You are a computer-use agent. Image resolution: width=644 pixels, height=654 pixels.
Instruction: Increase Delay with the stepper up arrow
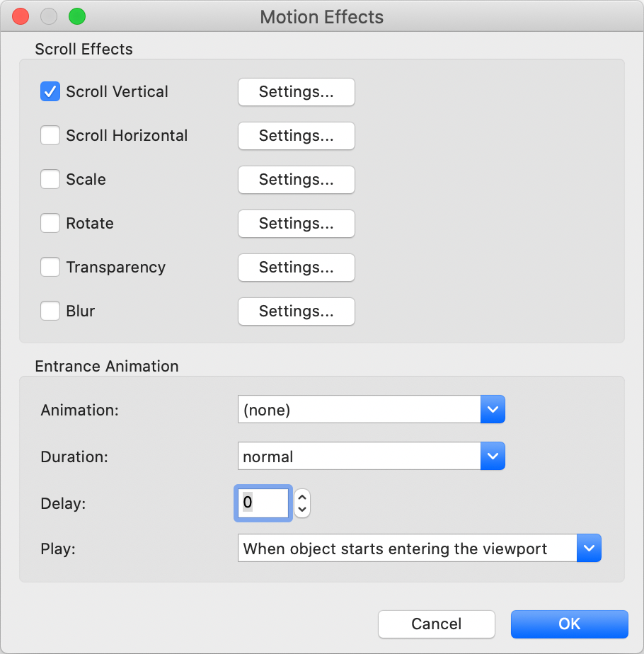(x=302, y=498)
